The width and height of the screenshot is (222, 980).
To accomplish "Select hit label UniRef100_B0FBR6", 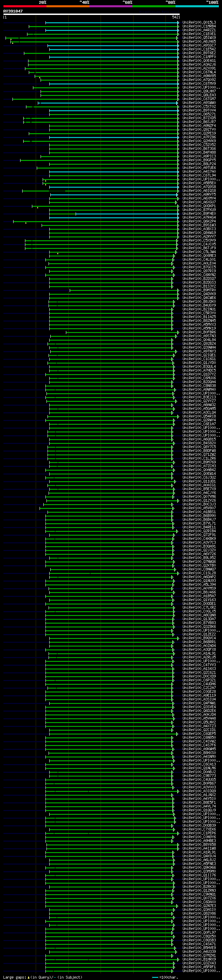I will coord(199,332).
